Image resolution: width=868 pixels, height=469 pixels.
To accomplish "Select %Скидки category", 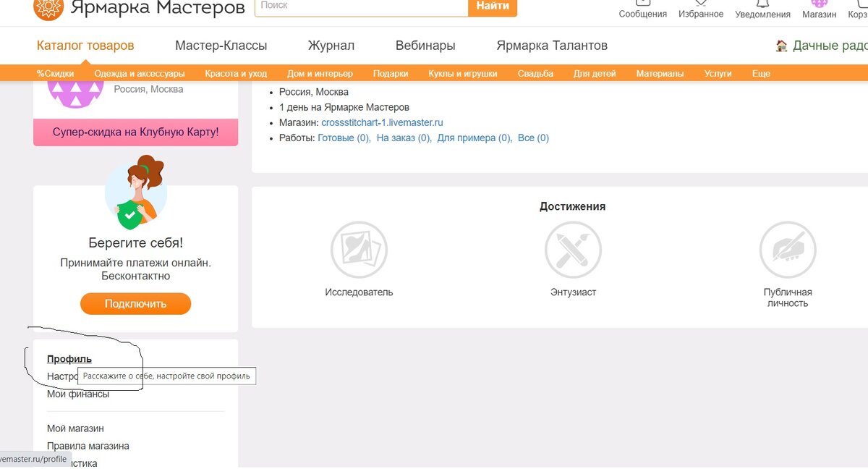I will click(x=56, y=74).
